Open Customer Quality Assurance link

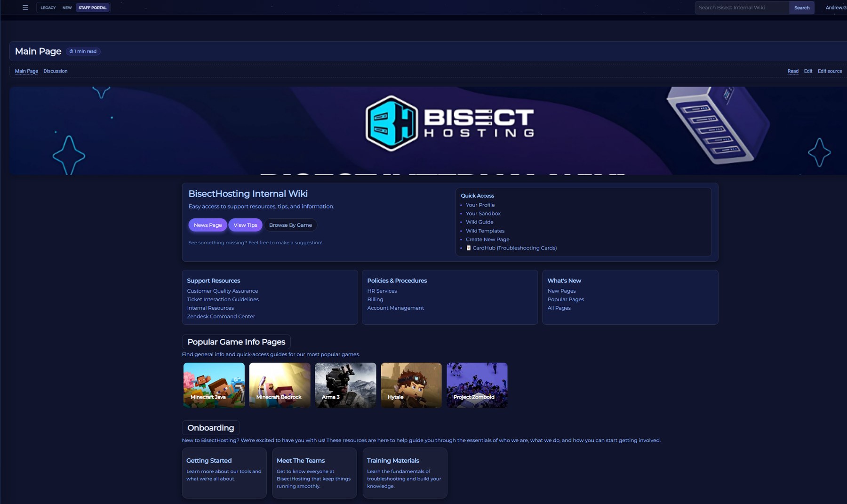(x=223, y=291)
